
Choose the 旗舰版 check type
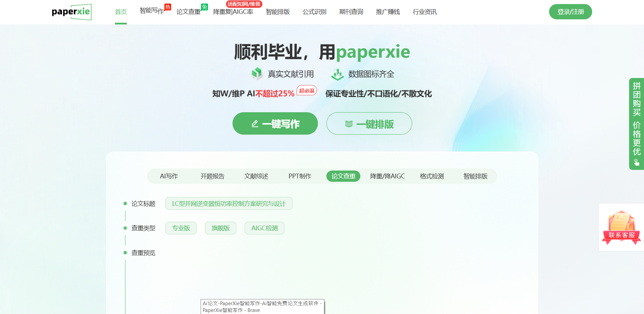(x=221, y=228)
